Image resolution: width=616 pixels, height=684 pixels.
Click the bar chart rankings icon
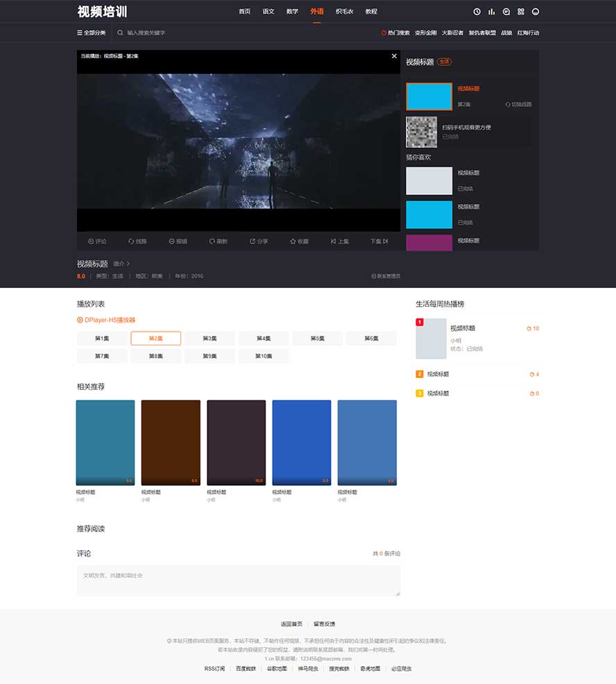pos(492,12)
